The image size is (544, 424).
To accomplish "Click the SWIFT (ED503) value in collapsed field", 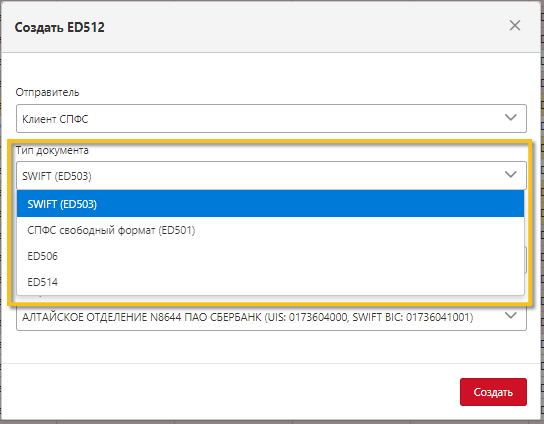I will click(57, 176).
